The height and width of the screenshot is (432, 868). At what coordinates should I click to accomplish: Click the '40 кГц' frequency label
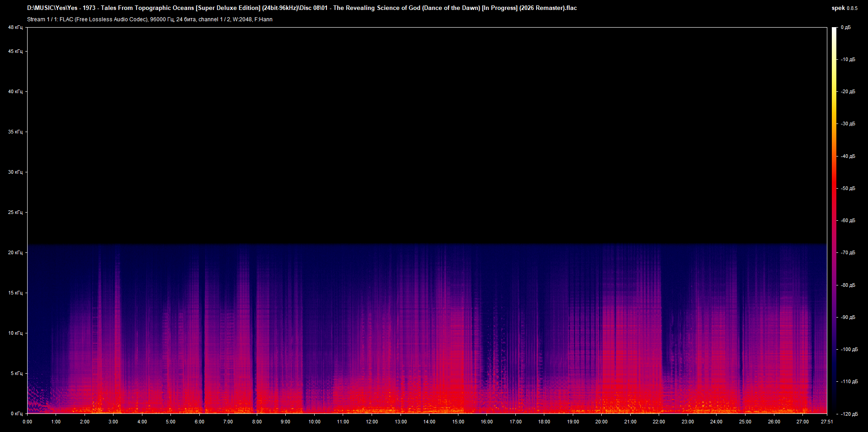pyautogui.click(x=15, y=91)
